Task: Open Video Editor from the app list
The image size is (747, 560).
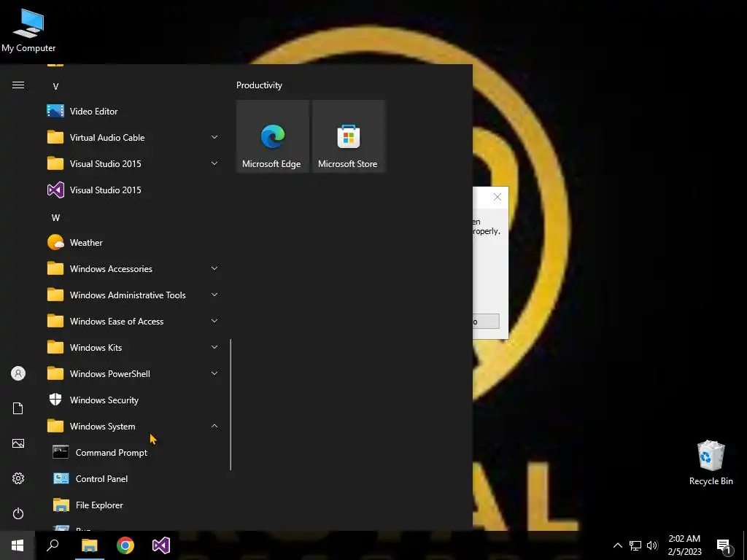Action: tap(133, 112)
